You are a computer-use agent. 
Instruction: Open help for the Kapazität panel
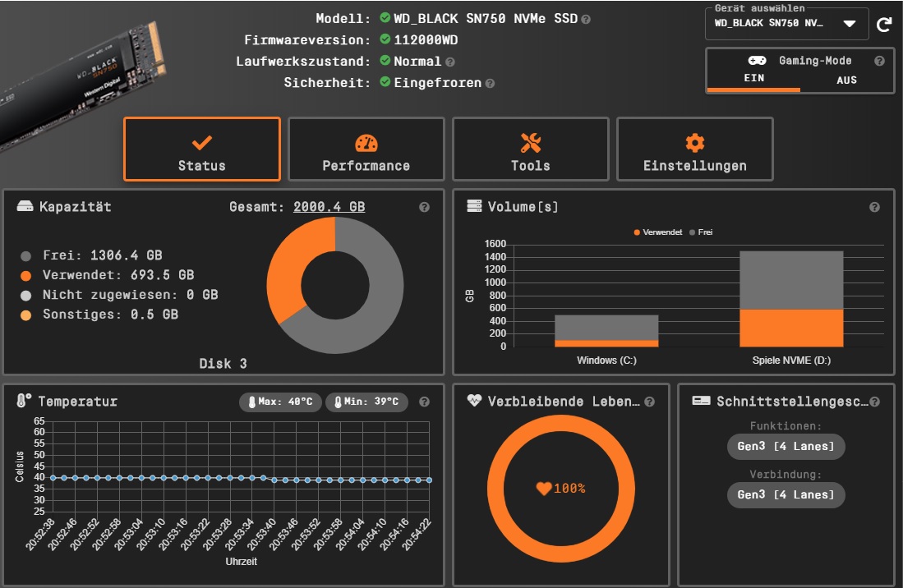[425, 207]
